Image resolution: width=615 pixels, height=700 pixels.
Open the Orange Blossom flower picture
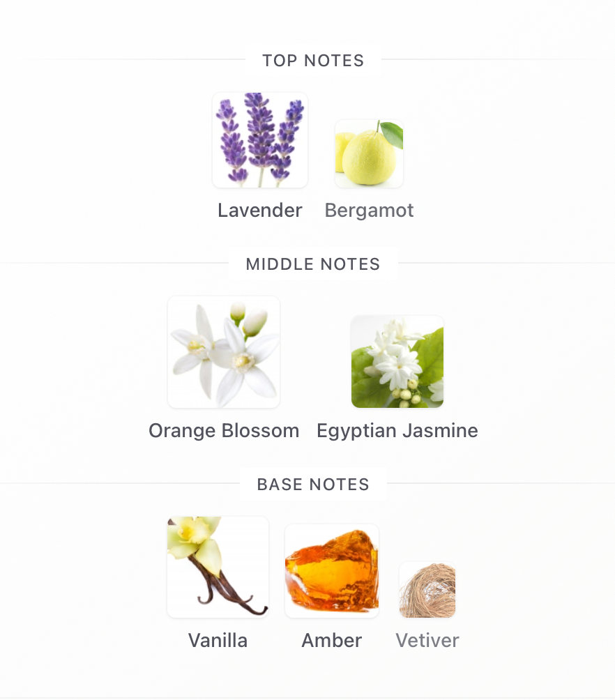point(224,352)
